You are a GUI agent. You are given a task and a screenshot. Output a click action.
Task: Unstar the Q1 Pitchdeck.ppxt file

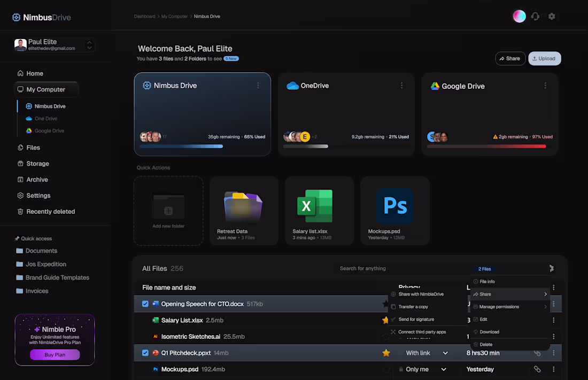point(386,353)
